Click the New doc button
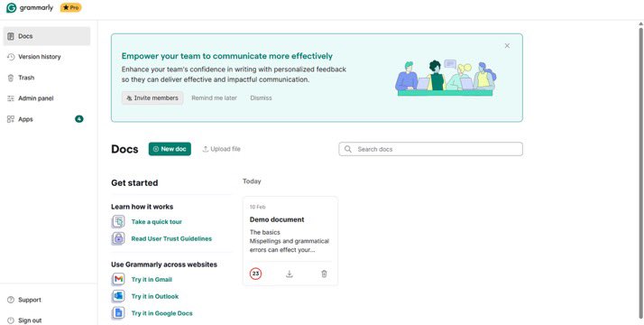This screenshot has height=325, width=644. point(170,149)
